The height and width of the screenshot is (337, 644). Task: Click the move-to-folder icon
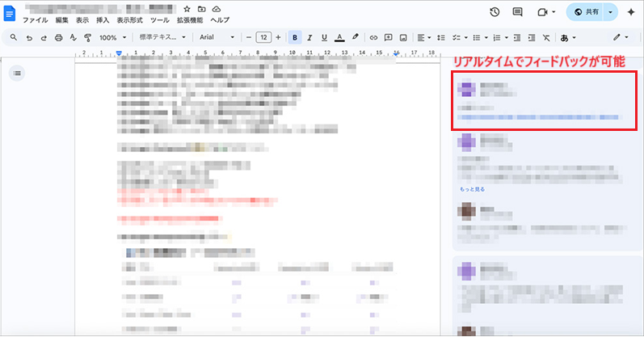(202, 9)
